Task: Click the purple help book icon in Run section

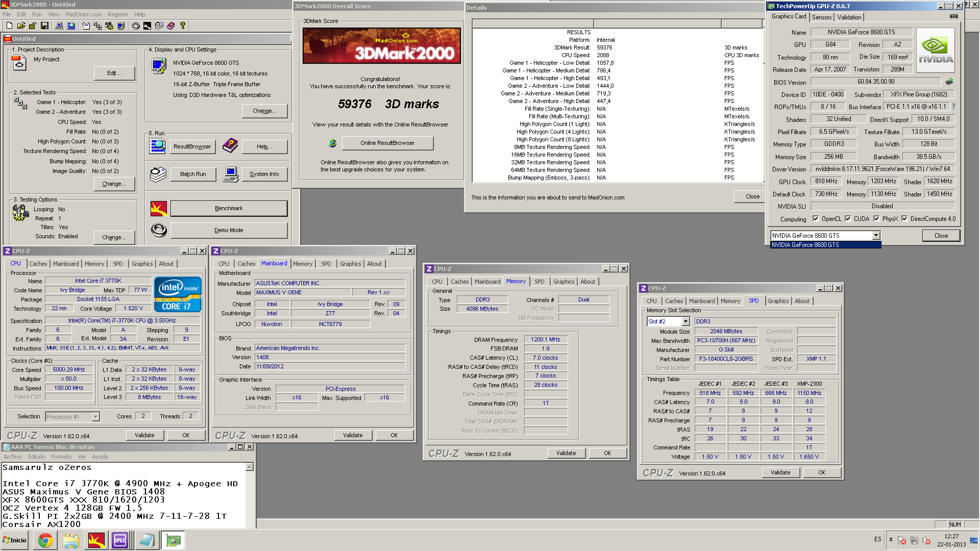Action: pyautogui.click(x=230, y=146)
